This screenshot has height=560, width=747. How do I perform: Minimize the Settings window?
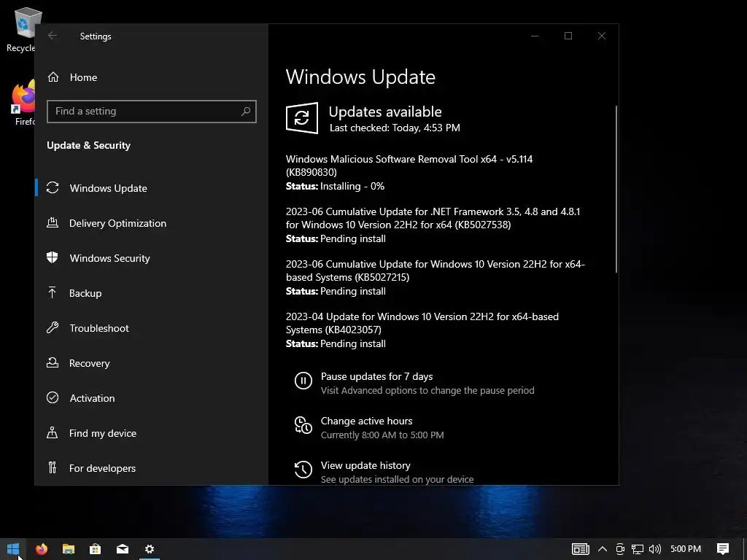[535, 36]
